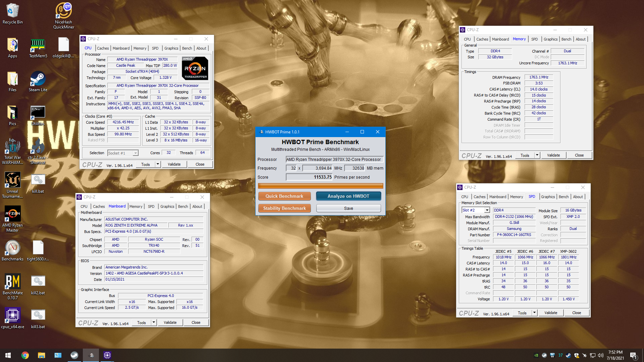644x362 pixels.
Task: Open Google Chrome from the taskbar
Action: tap(25, 355)
